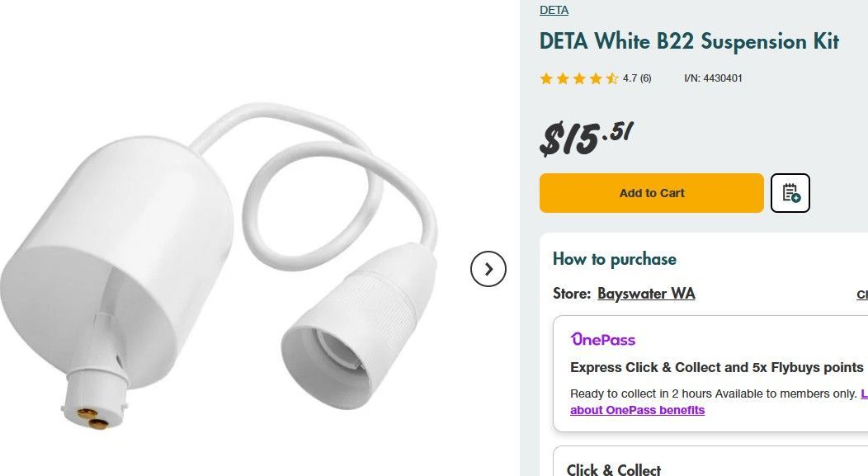Image resolution: width=868 pixels, height=476 pixels.
Task: Show the next product image with the arrow
Action: point(488,269)
